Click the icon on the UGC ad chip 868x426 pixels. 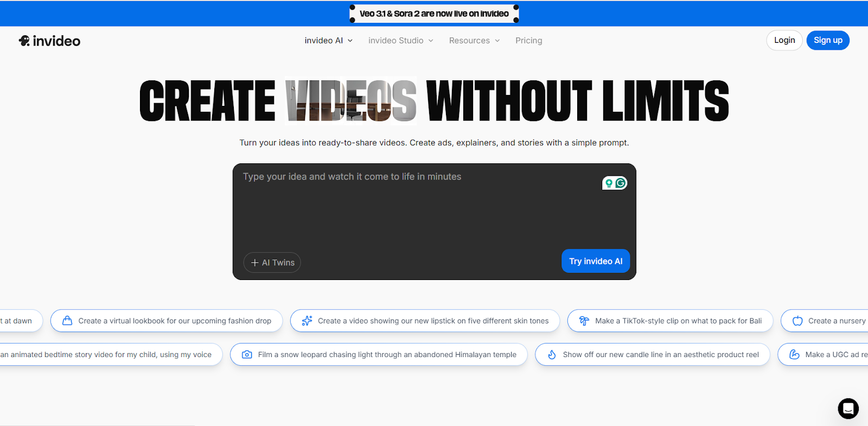[794, 354]
